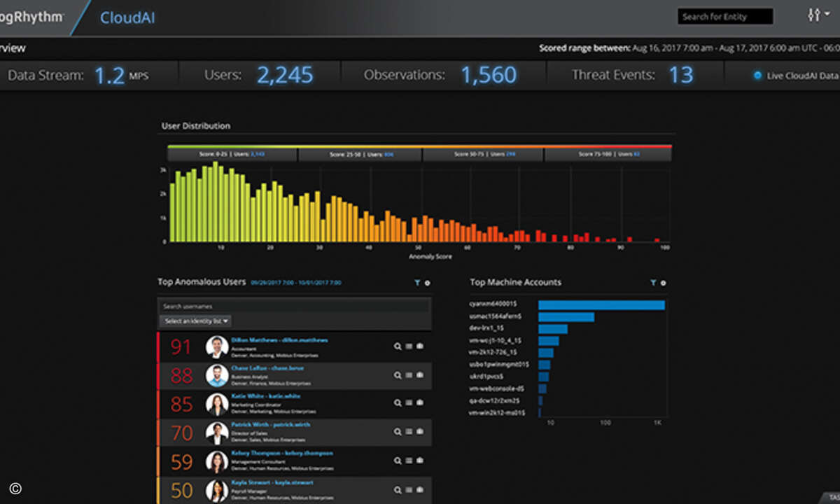Click the magnifier icon in score 88 row
Viewport: 840px width, 504px height.
point(398,375)
